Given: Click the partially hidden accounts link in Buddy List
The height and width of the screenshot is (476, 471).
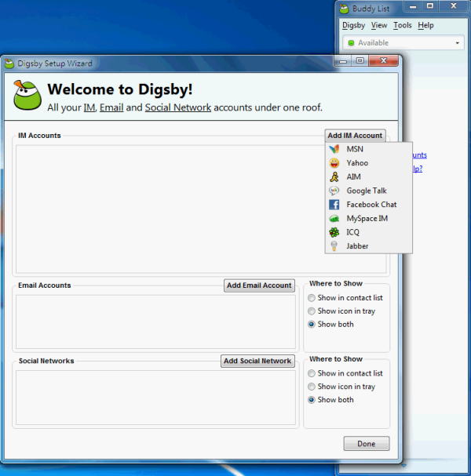Looking at the screenshot, I should 420,155.
